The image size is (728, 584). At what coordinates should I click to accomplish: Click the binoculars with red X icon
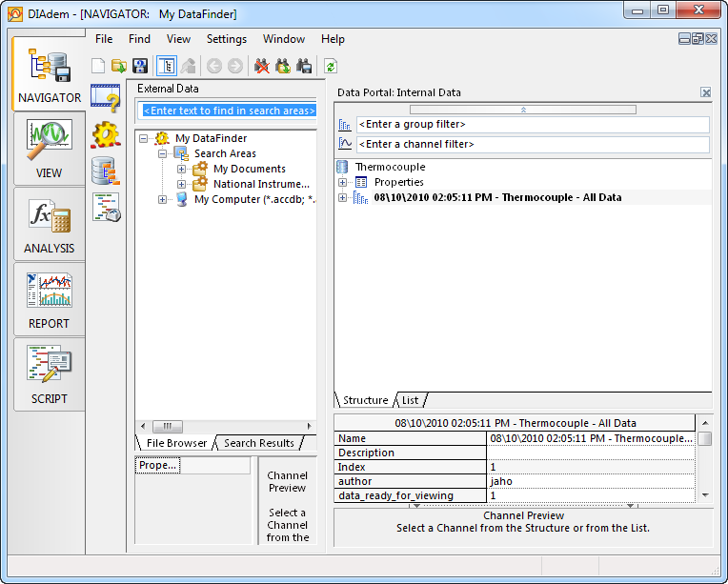click(261, 66)
